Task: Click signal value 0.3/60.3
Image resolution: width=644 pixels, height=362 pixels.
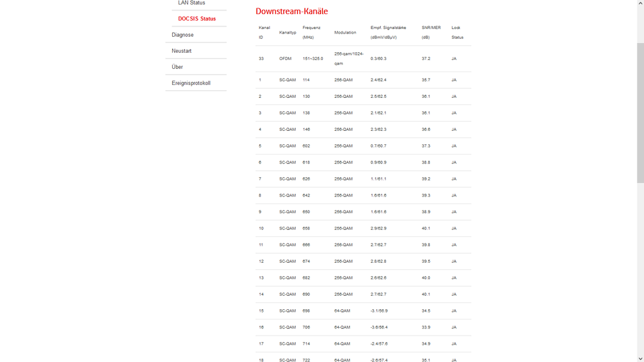Action: coord(378,59)
